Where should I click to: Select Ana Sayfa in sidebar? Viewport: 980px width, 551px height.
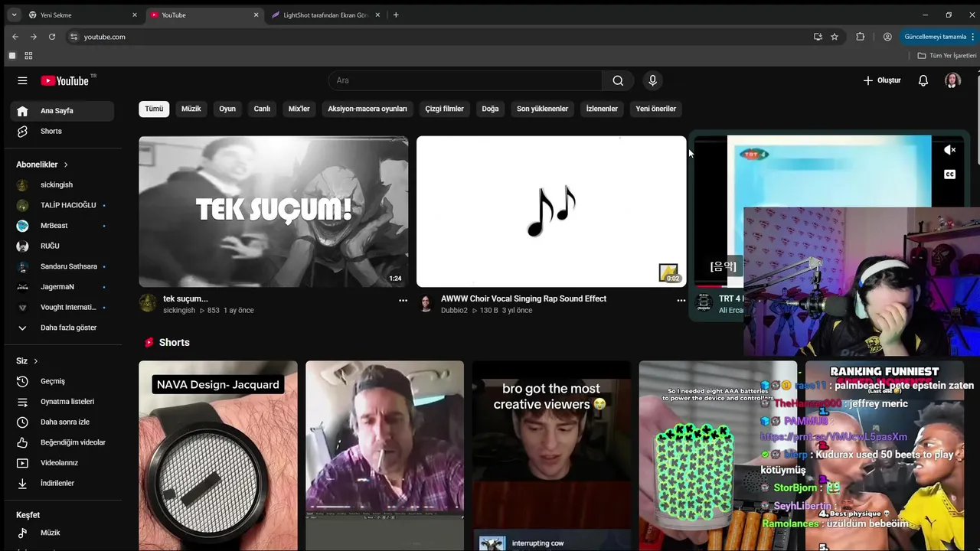point(62,111)
